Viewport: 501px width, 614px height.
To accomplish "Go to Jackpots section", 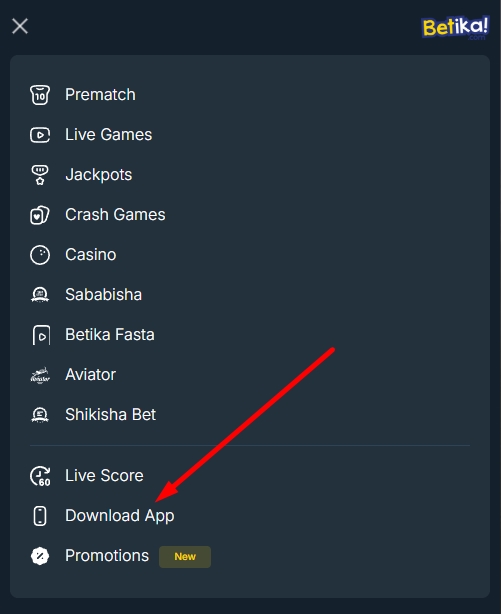I will [x=99, y=175].
